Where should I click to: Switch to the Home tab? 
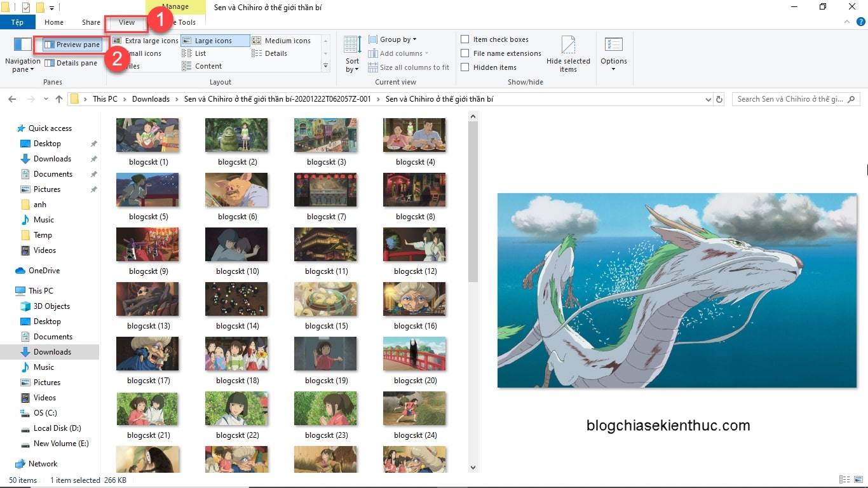(x=54, y=22)
